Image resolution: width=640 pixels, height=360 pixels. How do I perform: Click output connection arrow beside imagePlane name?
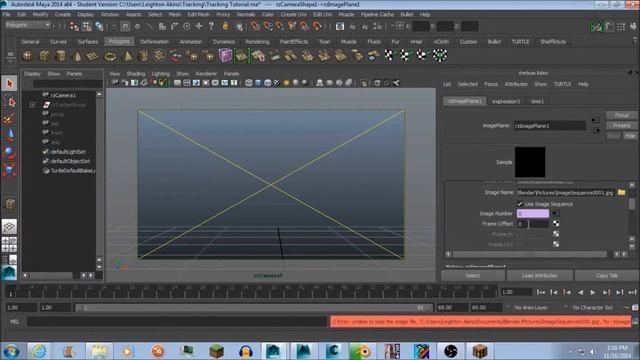[596, 131]
